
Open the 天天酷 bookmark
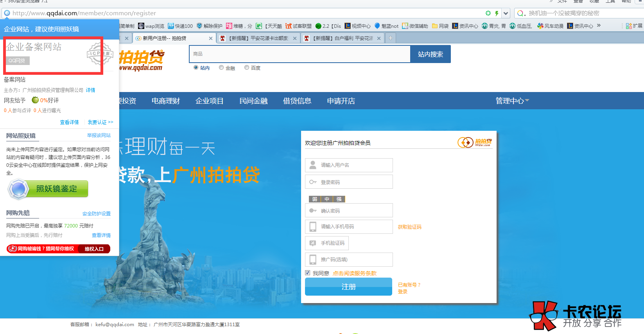[269, 26]
